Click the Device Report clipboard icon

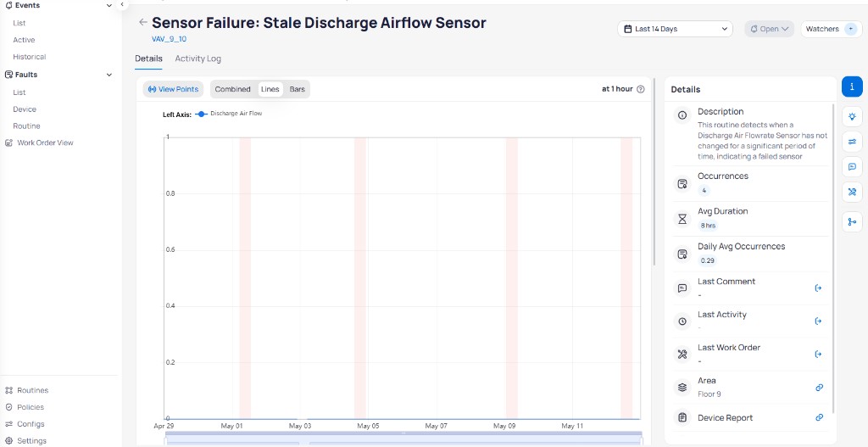(x=682, y=417)
